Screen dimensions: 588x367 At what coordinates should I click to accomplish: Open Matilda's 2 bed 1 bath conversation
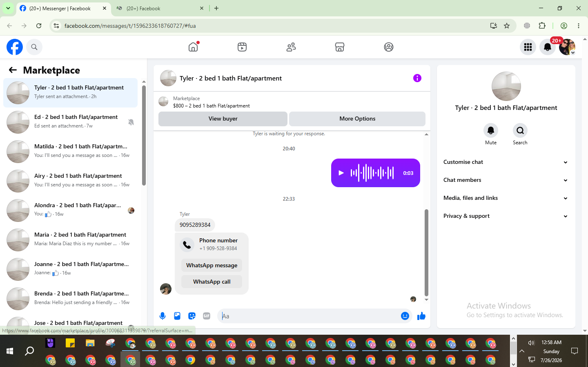point(71,152)
